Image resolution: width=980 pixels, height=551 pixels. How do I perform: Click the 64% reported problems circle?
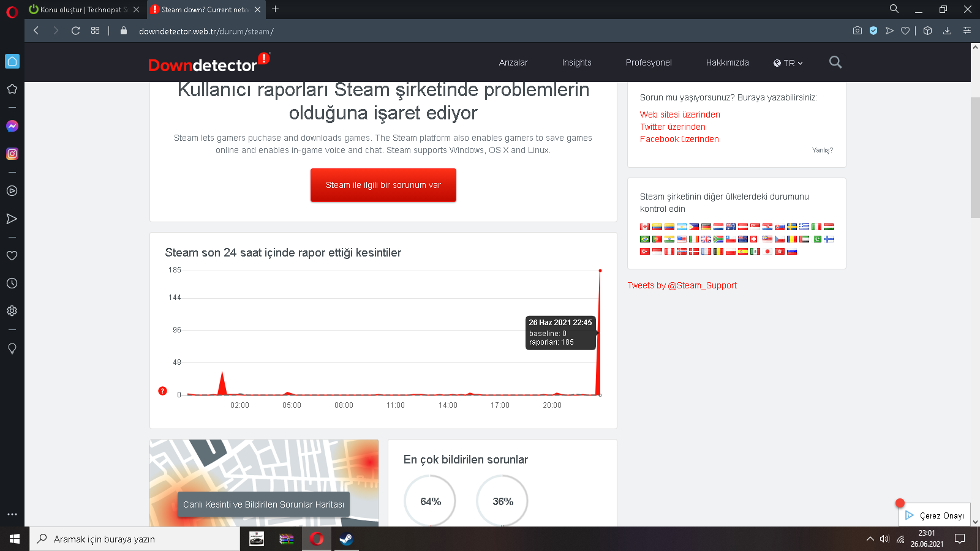coord(430,501)
